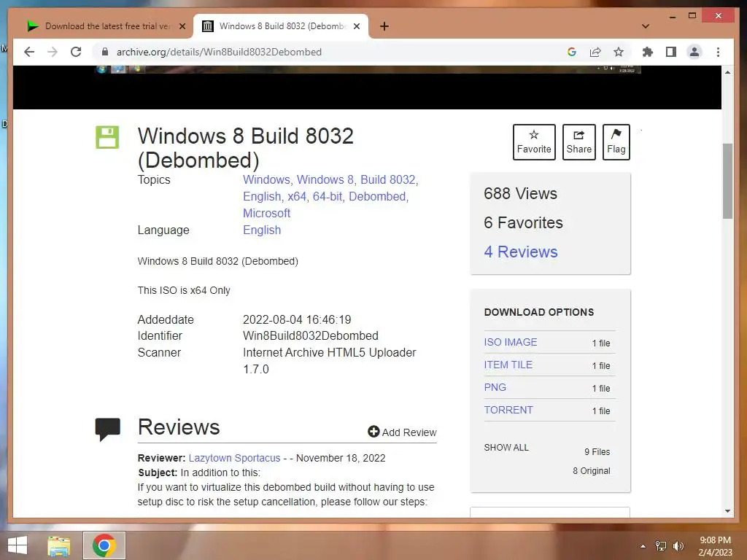Go back with the browser back arrow
This screenshot has height=560, width=747.
[x=29, y=52]
